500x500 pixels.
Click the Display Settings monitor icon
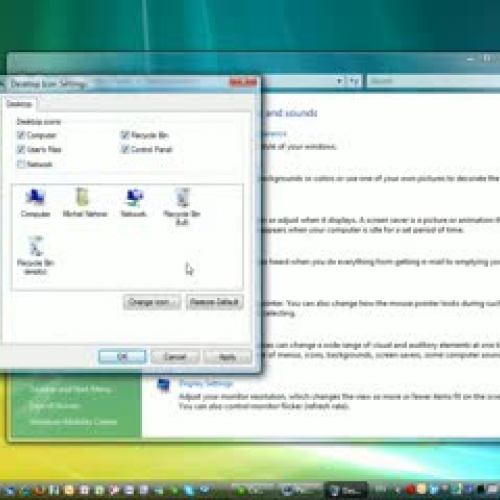click(164, 386)
